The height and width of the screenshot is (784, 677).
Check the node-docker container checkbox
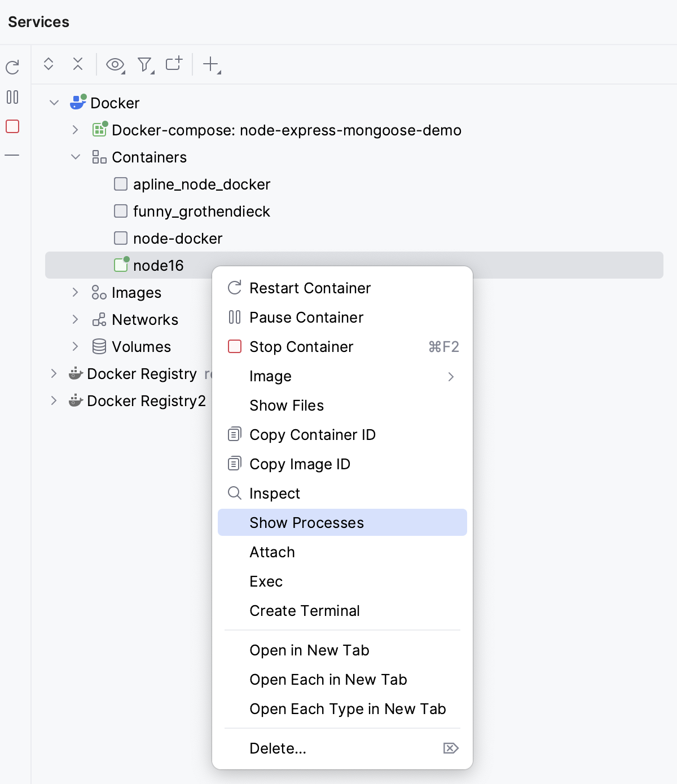point(120,238)
